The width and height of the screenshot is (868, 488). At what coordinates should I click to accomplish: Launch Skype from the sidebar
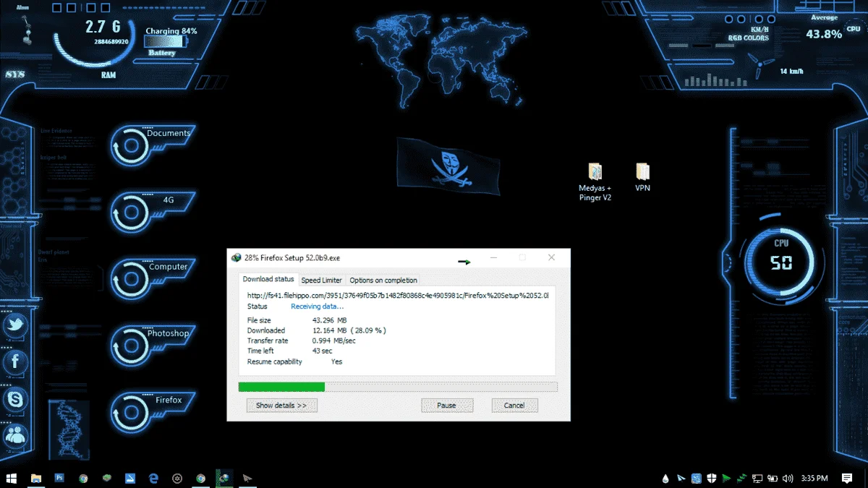tap(15, 398)
